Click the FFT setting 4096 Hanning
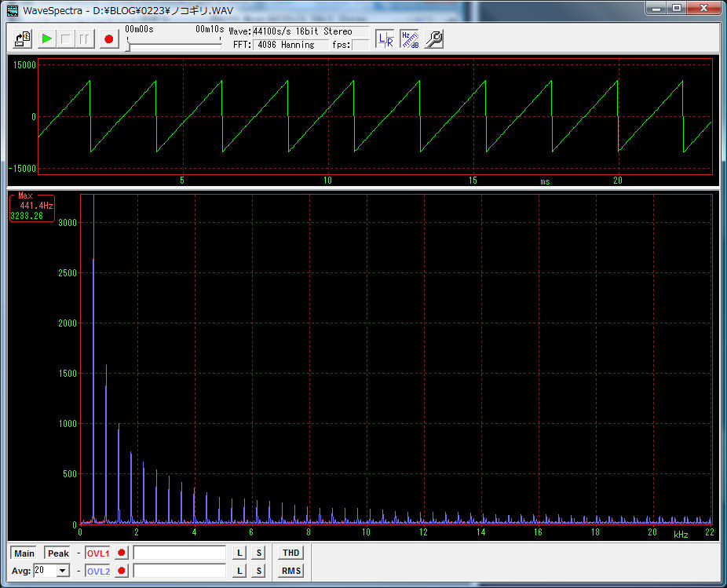Viewport: 727px width, 588px height. coord(290,45)
